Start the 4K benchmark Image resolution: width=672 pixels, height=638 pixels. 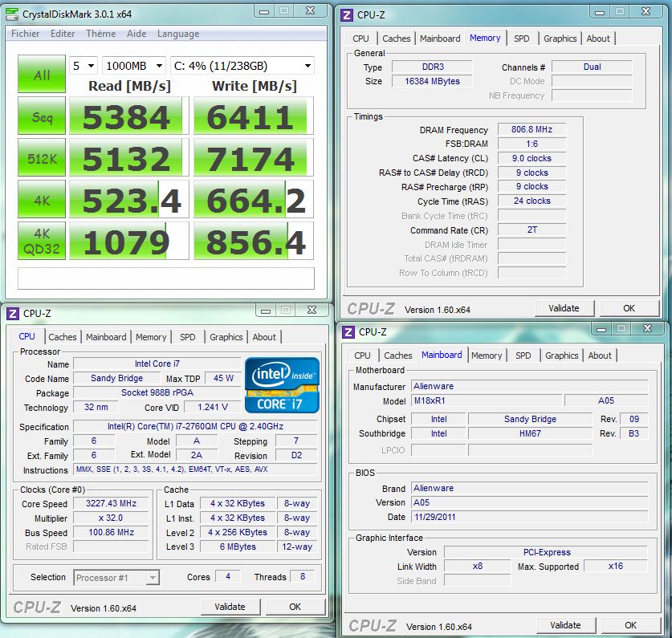42,199
